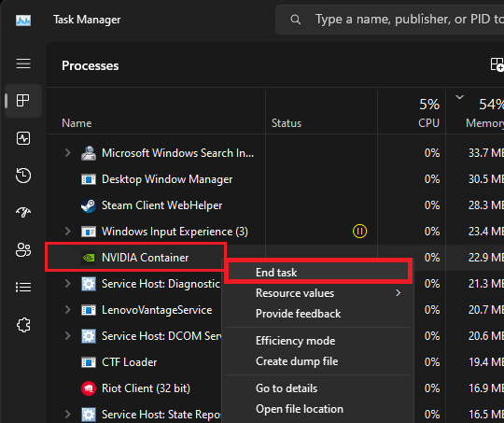Sort by the CPU column header
The image size is (504, 423).
tap(428, 123)
